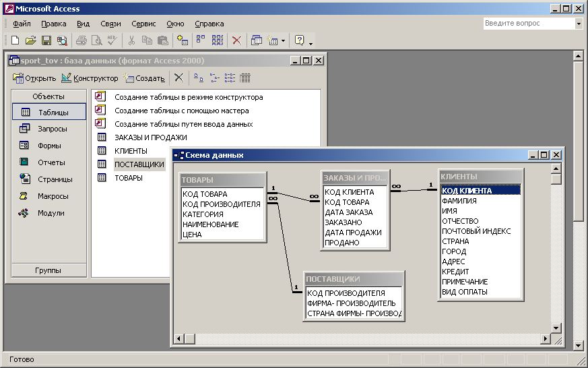The image size is (588, 368).
Task: Select table КЛИЕНТЫ in database window list
Action: click(131, 151)
